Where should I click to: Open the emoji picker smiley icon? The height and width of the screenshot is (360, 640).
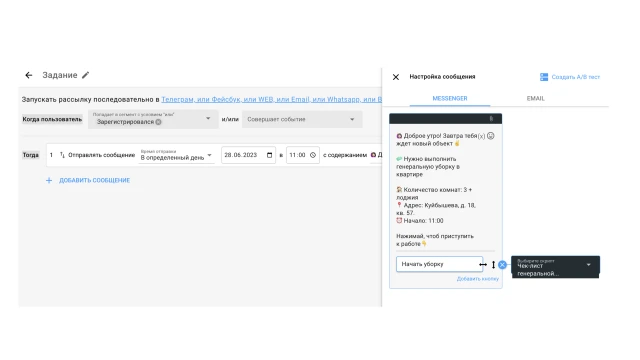491,136
